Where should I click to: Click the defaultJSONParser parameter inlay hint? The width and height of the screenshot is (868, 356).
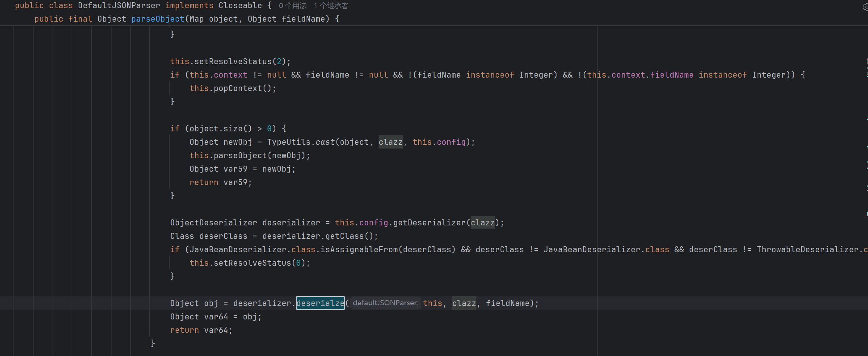tap(385, 303)
